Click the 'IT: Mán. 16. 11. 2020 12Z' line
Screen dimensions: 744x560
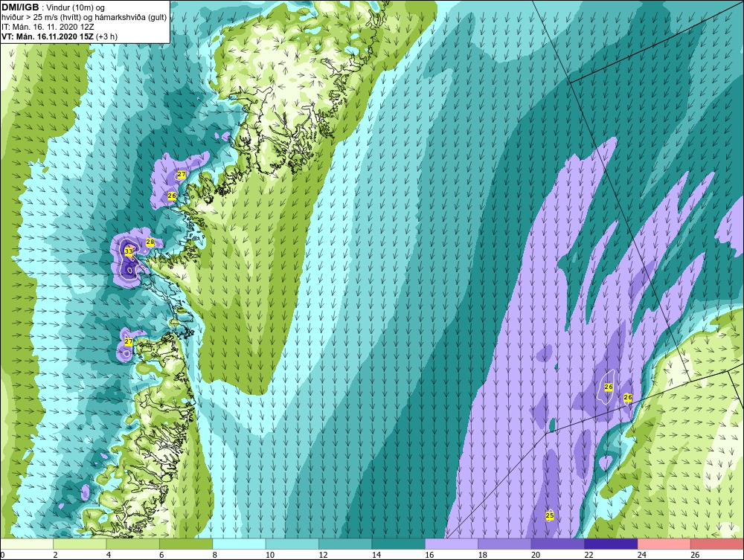pos(48,27)
